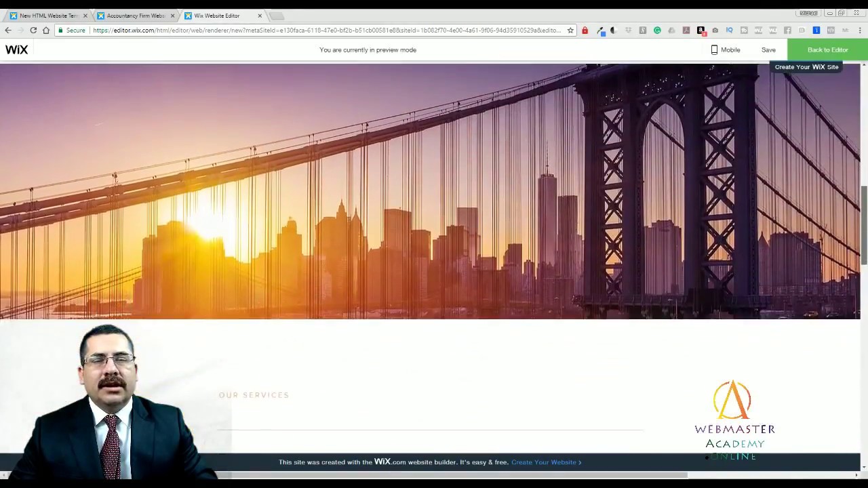The image size is (868, 488).
Task: Click the Wix logo in the preview bar
Action: (17, 49)
